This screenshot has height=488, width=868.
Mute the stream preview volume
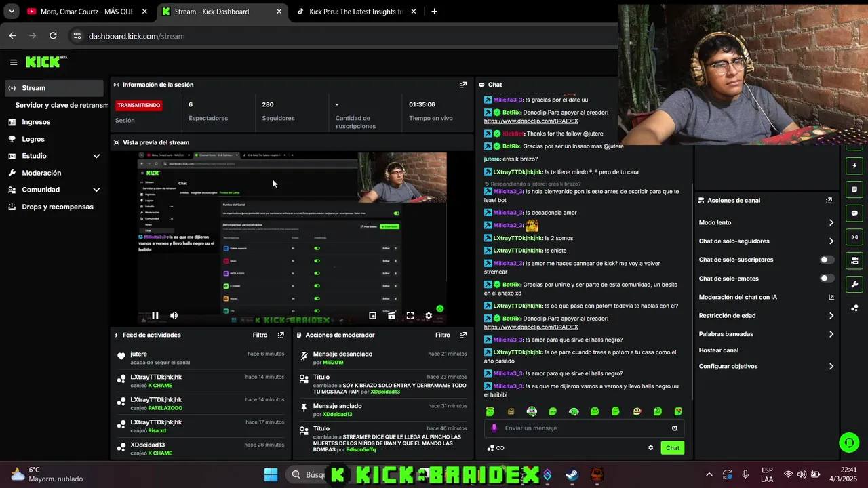[x=174, y=315]
